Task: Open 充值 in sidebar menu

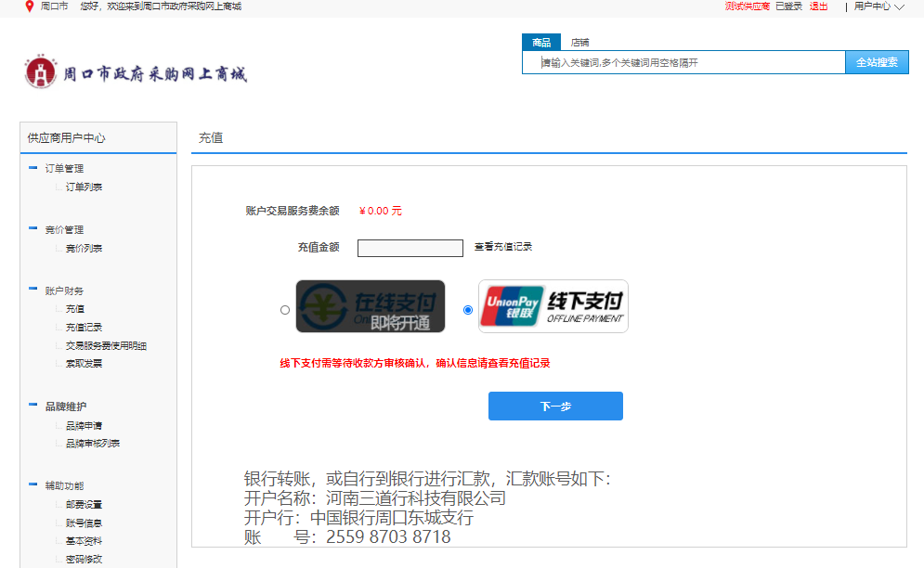Action: pos(75,309)
